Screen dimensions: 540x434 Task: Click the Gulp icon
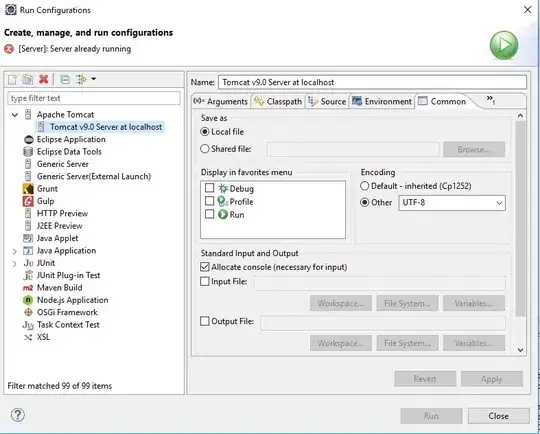point(28,201)
